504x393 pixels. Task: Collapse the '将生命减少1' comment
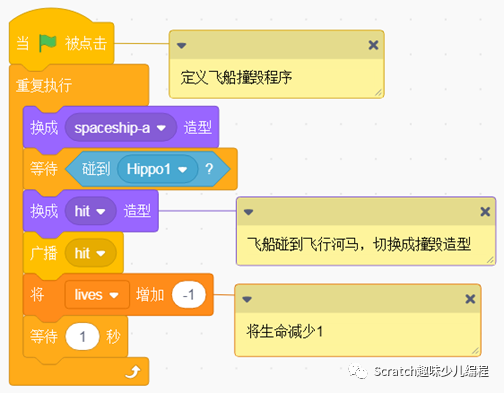[x=247, y=299]
